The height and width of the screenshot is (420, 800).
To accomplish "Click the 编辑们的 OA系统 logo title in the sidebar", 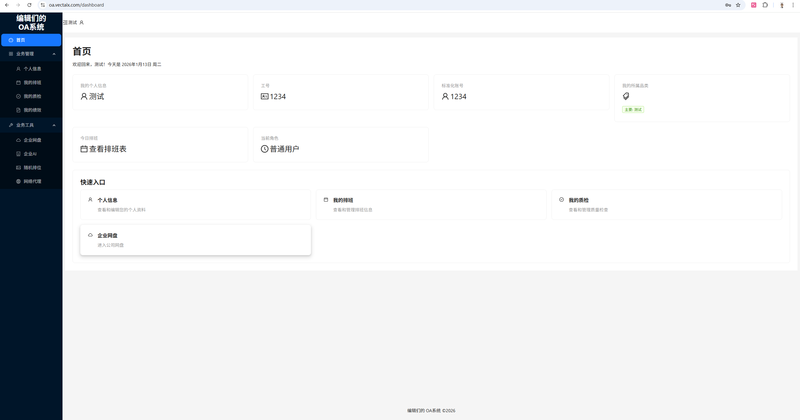I will [x=31, y=23].
